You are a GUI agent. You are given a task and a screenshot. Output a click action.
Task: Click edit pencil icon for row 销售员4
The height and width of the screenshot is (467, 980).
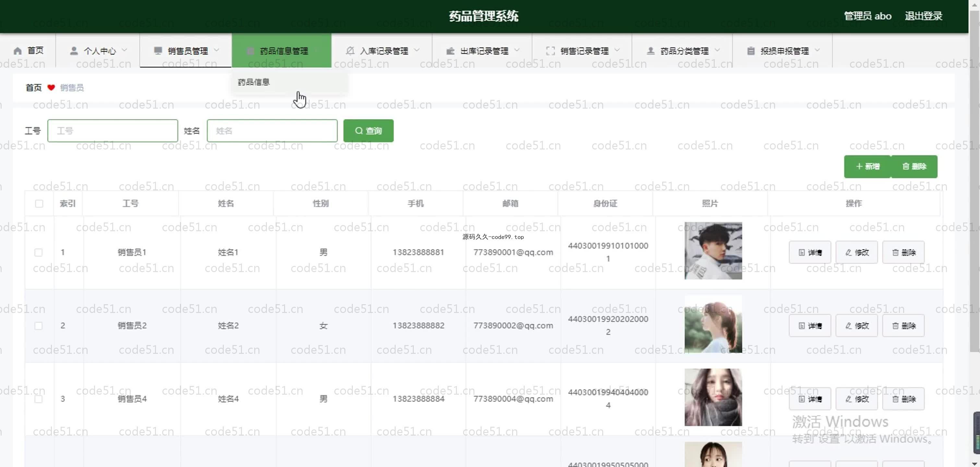[x=848, y=399]
